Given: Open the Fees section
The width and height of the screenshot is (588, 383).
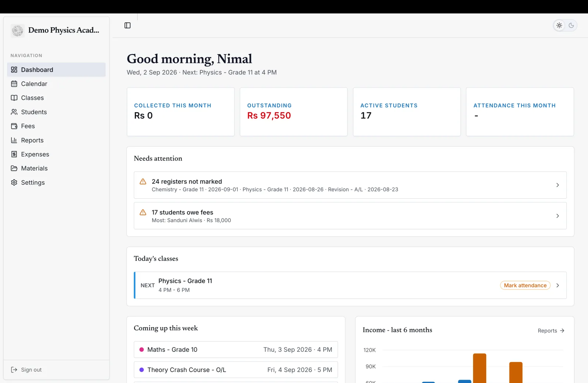Looking at the screenshot, I should (56, 126).
